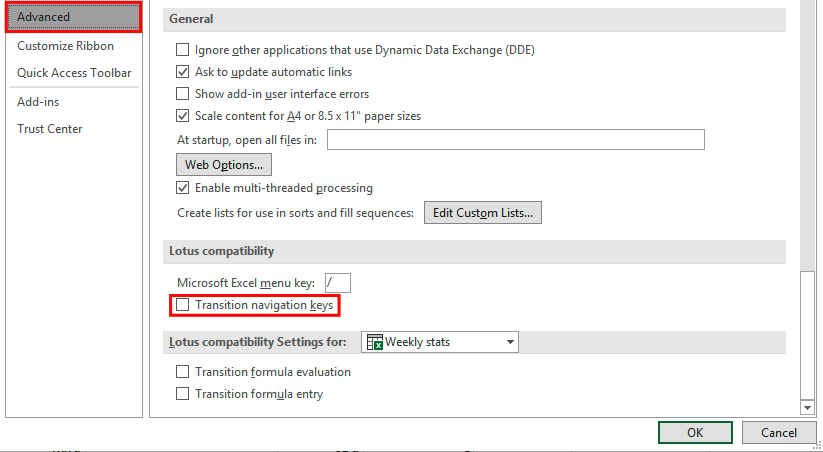Open the Trust Center section
The image size is (823, 452).
point(50,129)
